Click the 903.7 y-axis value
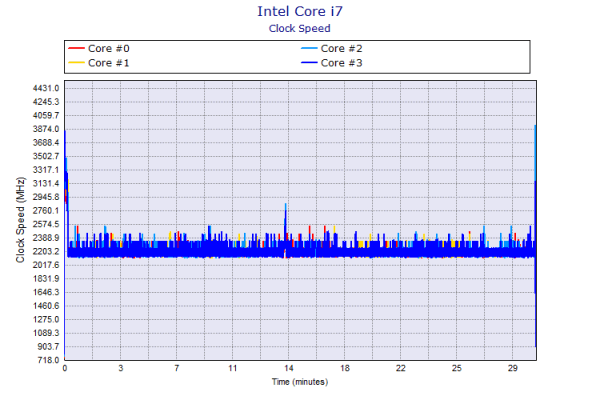The image size is (600, 400). pyautogui.click(x=48, y=346)
